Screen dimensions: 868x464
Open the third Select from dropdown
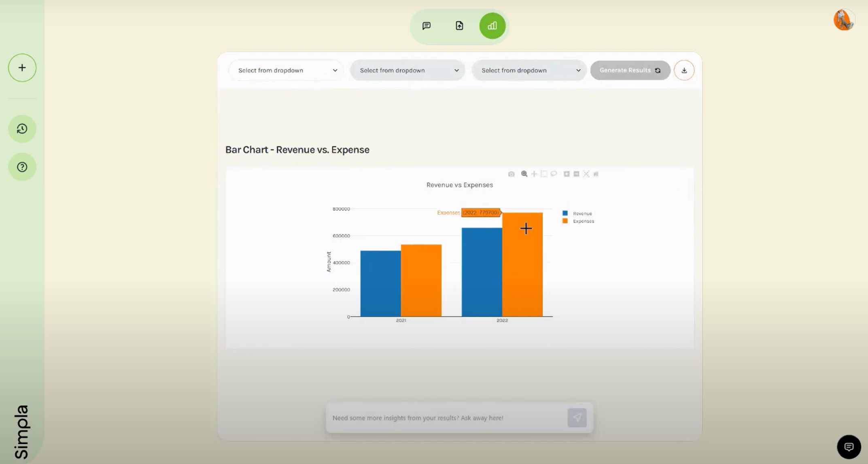tap(529, 70)
